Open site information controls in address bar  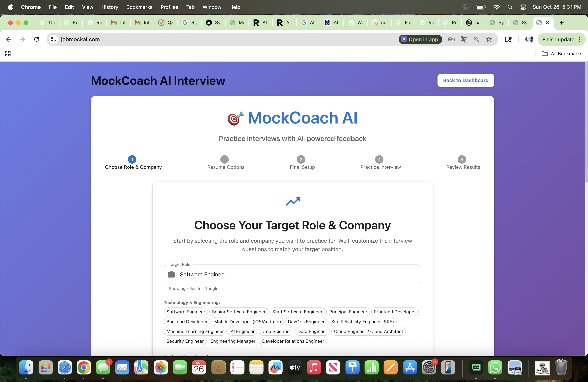coord(53,39)
